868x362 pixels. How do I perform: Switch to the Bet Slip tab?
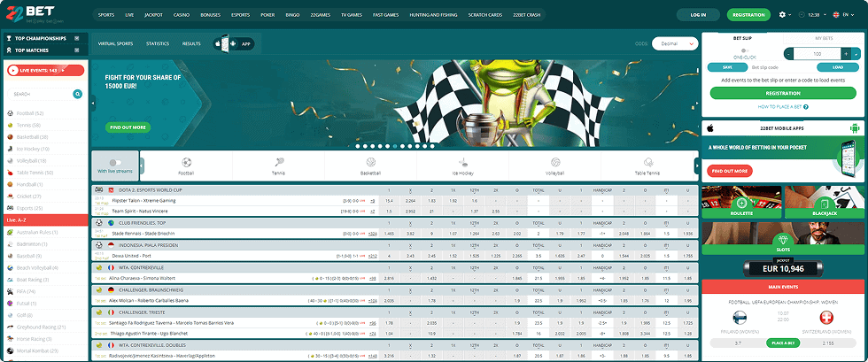coord(742,38)
